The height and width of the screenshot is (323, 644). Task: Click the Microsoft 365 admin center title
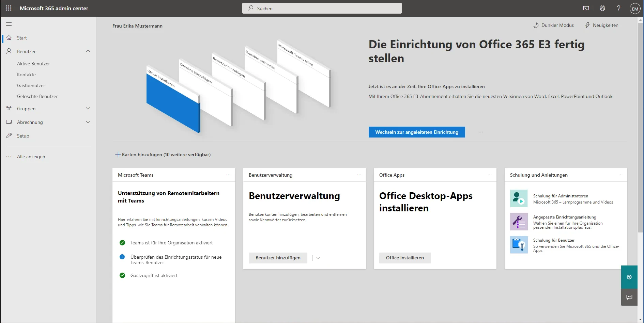point(54,8)
